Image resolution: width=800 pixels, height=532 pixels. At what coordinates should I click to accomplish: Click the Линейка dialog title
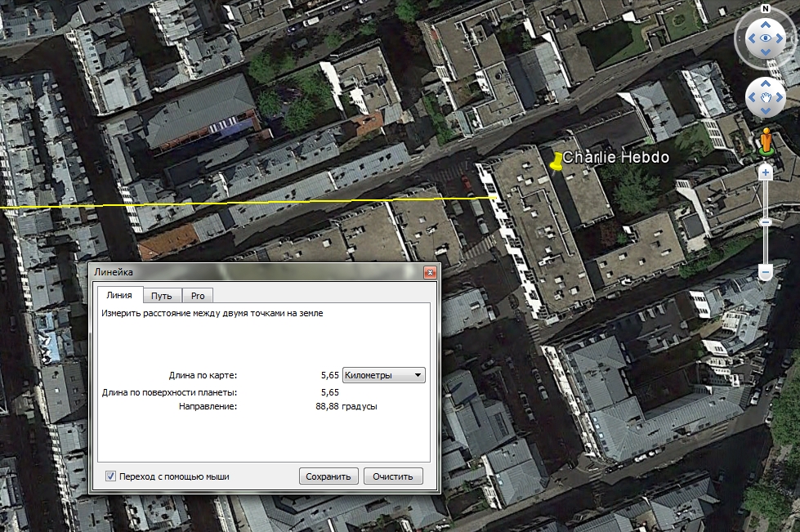(x=114, y=272)
